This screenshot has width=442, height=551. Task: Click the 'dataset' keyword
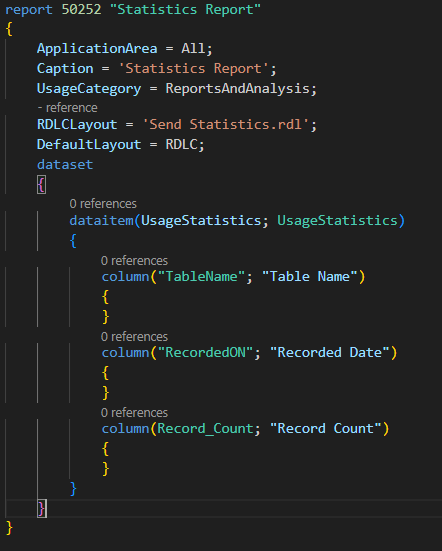click(65, 164)
